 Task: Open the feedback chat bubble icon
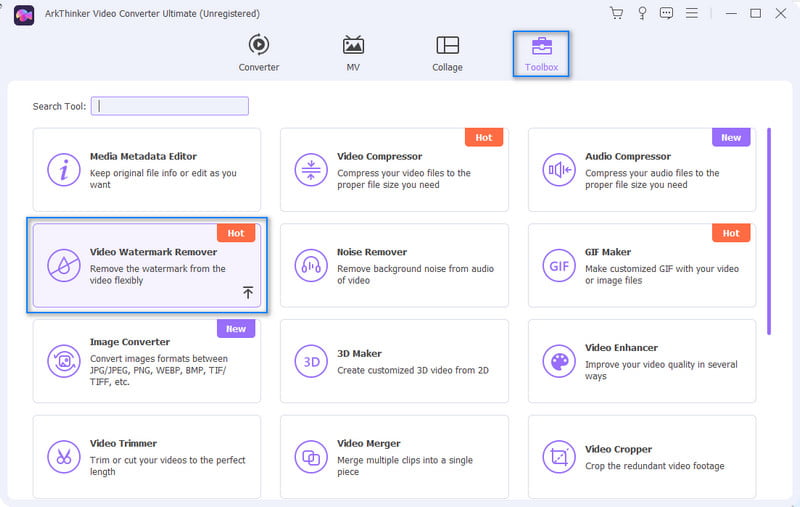click(x=666, y=13)
